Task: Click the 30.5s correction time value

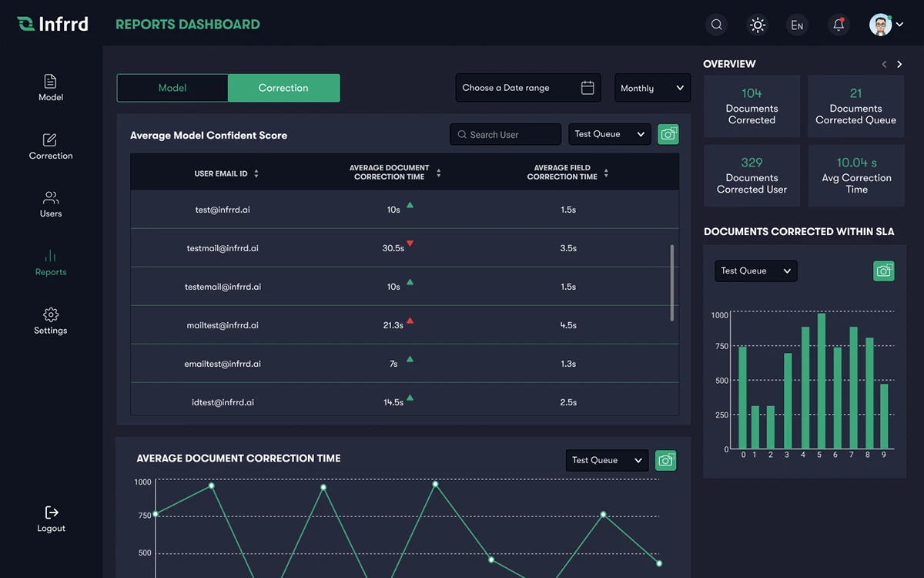Action: coord(393,248)
